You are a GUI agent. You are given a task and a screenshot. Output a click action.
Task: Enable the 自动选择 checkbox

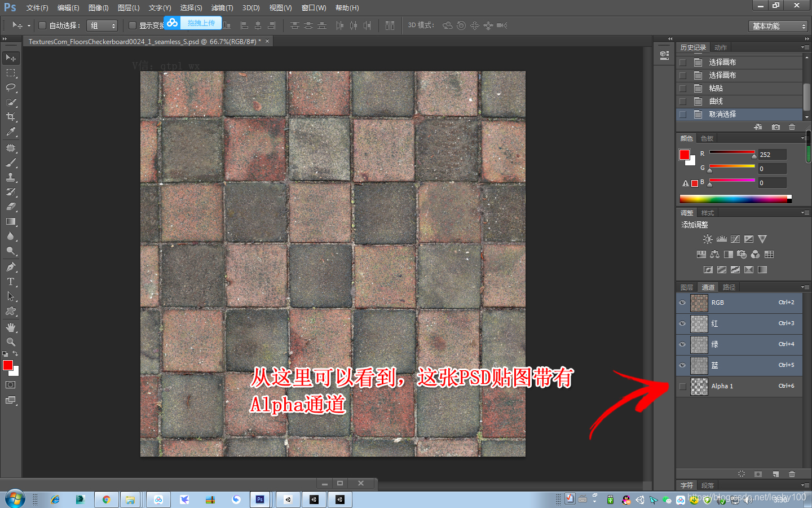pyautogui.click(x=42, y=25)
